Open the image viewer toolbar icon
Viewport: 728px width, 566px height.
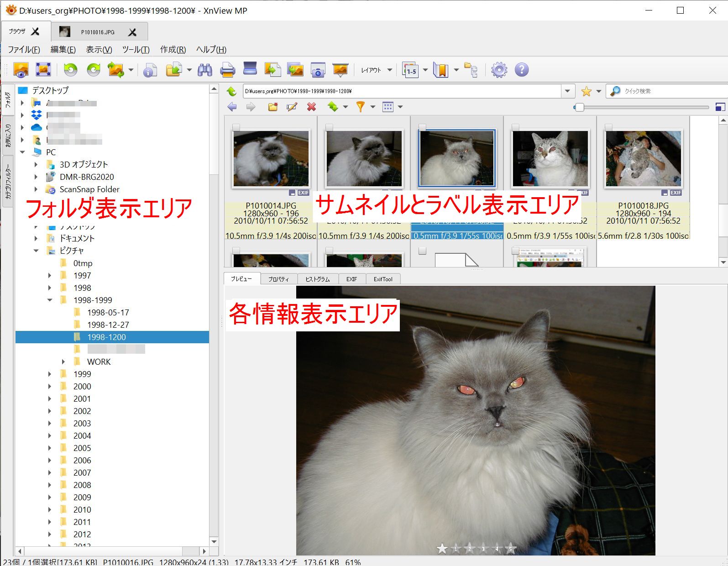pos(21,70)
